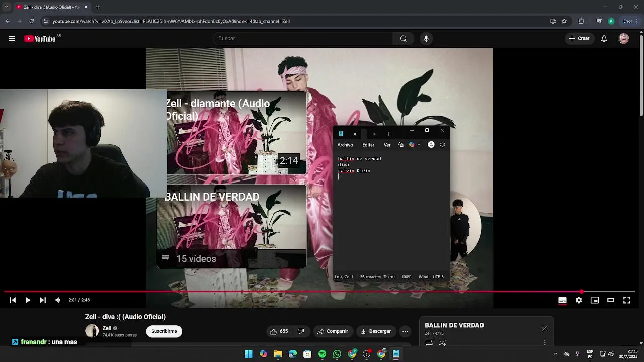Bookmark this page with the star
644x362 pixels.
pyautogui.click(x=565, y=21)
